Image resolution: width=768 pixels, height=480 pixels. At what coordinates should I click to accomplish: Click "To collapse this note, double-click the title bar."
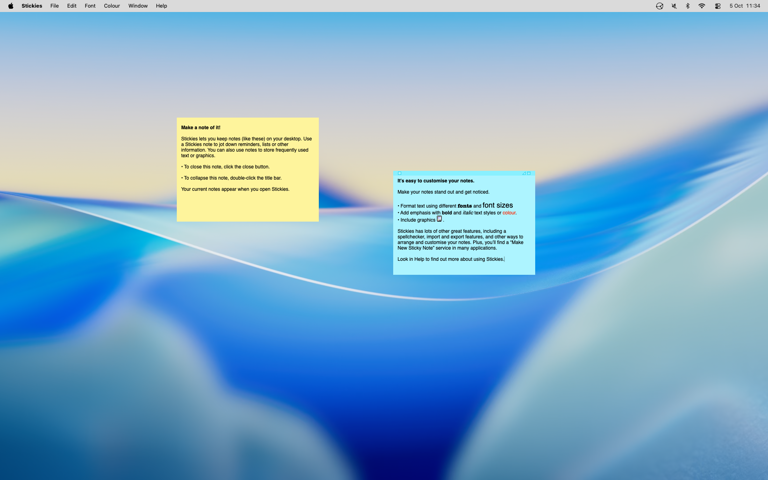231,178
